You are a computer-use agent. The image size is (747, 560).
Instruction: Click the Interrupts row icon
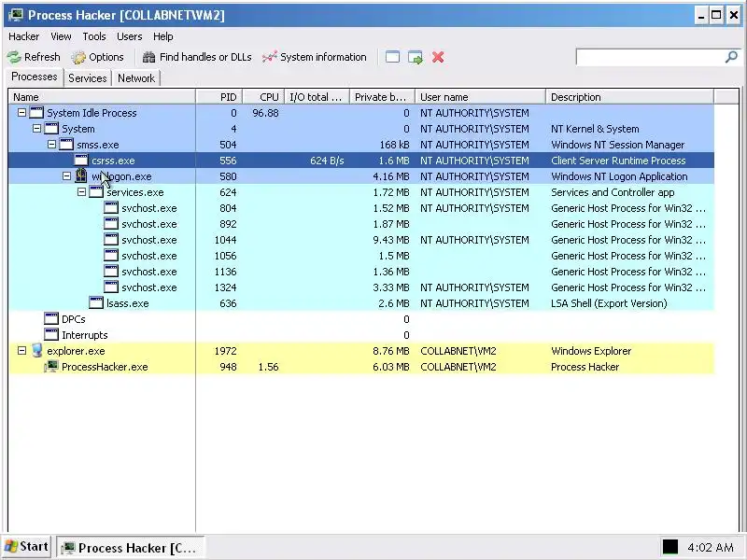[x=51, y=335]
